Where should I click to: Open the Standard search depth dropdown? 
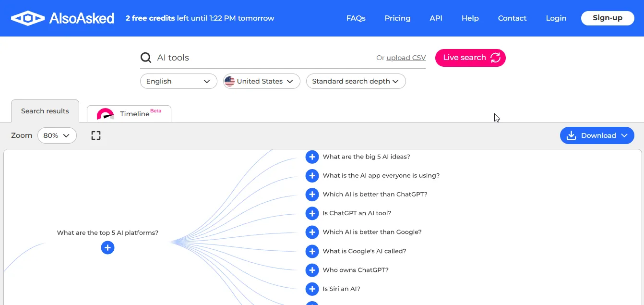click(356, 81)
